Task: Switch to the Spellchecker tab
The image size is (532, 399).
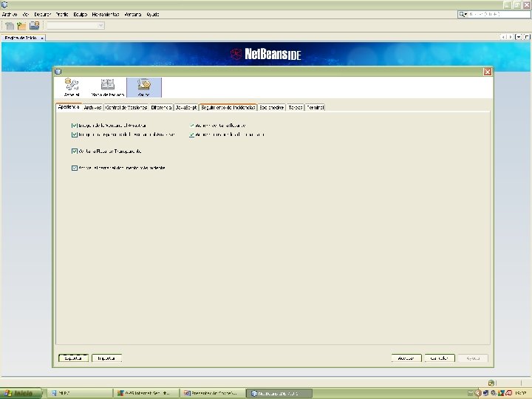Action: coord(271,108)
